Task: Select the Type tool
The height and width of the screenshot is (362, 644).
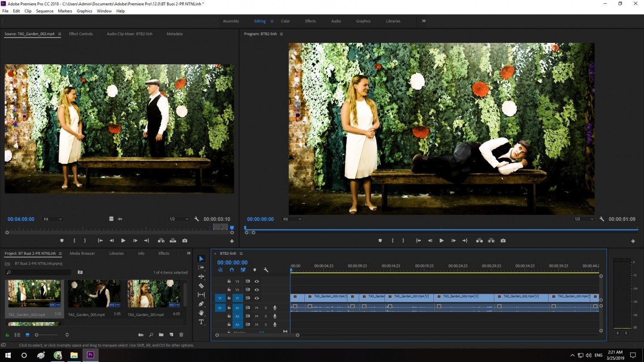Action: click(x=201, y=322)
